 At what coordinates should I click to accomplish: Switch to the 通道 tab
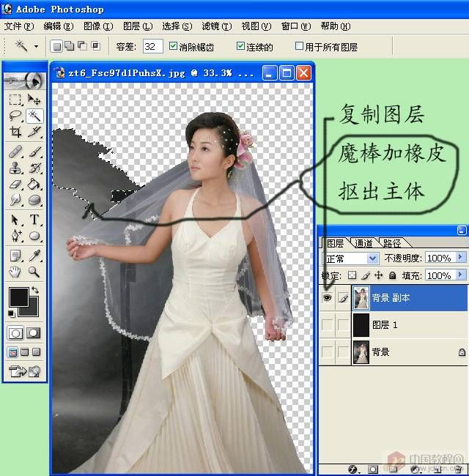[x=363, y=243]
